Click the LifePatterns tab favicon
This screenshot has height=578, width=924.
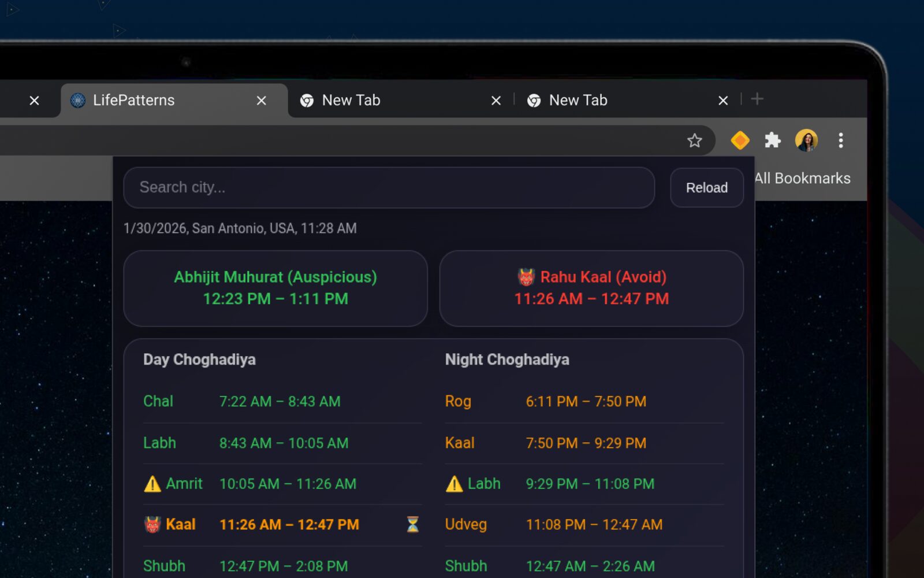tap(78, 100)
